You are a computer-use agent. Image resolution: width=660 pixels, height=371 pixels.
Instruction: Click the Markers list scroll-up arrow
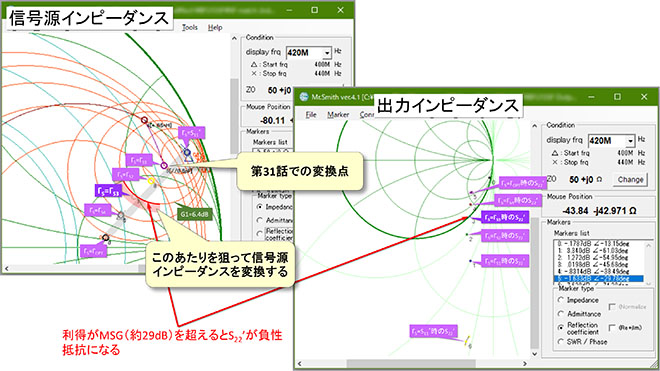click(648, 245)
